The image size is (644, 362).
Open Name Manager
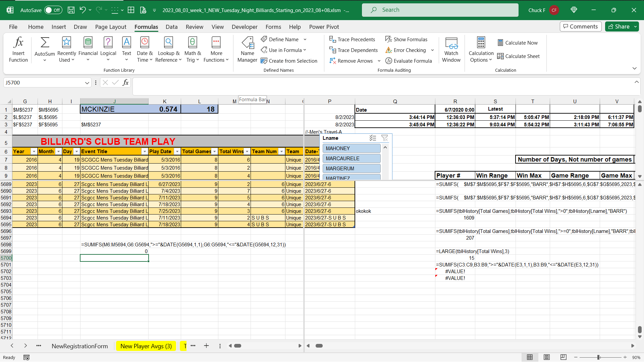click(247, 50)
